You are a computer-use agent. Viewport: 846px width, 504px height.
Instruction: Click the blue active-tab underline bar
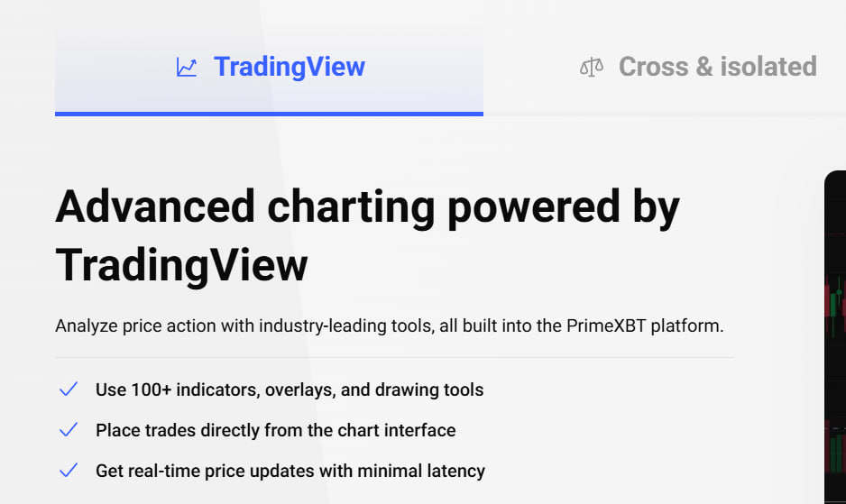(x=269, y=114)
